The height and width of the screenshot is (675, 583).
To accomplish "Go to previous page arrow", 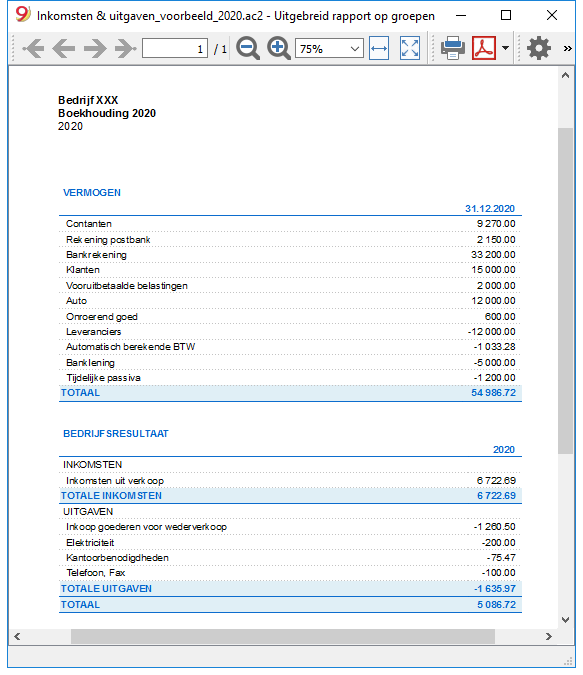I will 64,48.
